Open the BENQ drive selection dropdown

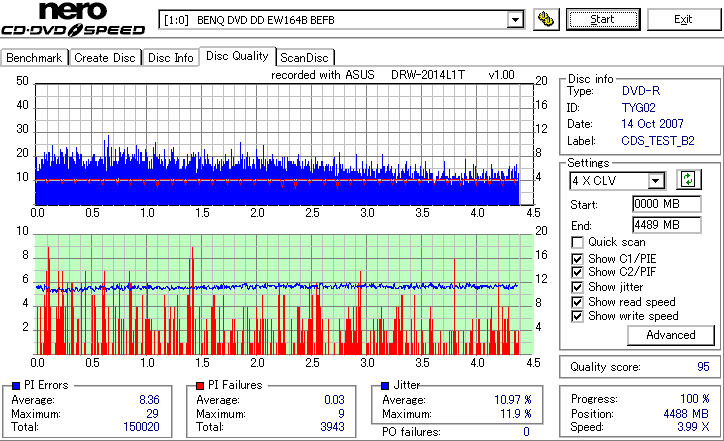[515, 20]
